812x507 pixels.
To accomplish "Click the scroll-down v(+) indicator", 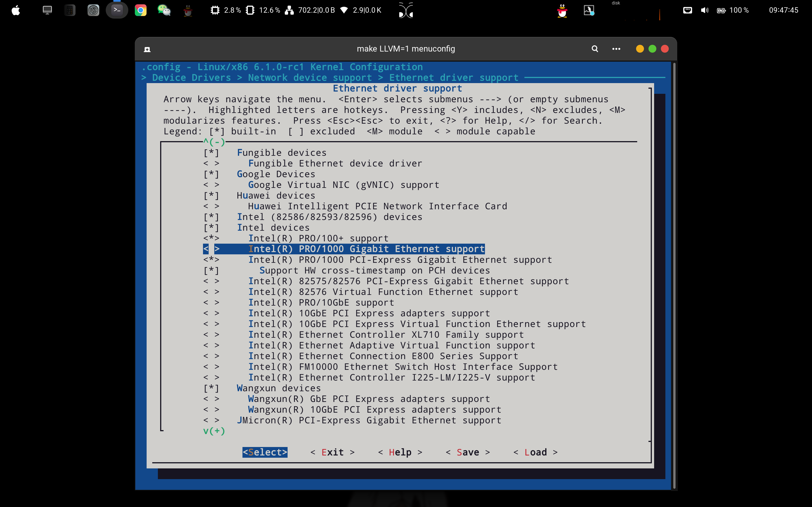I will 214,431.
